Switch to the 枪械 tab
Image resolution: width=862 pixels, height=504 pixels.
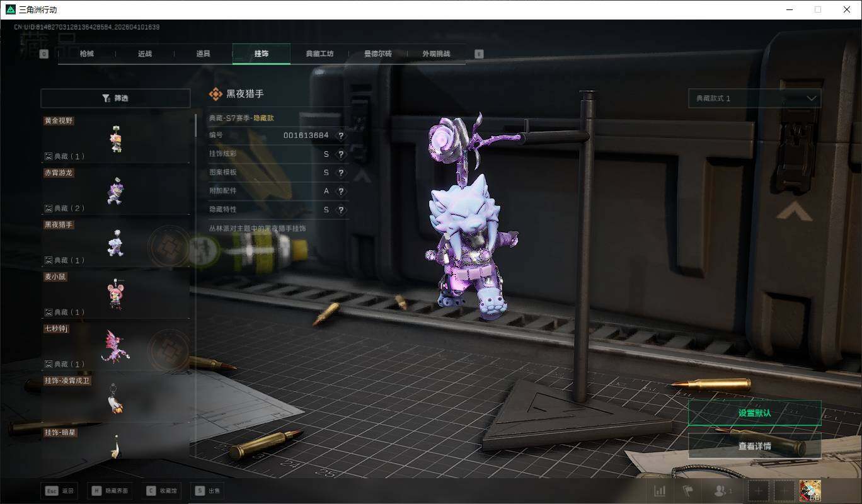tap(87, 54)
